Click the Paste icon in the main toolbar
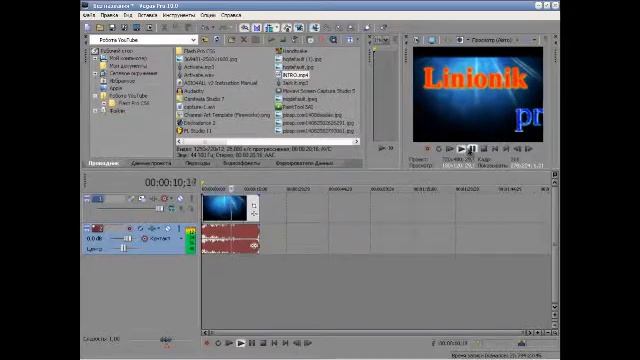Image resolution: width=640 pixels, height=360 pixels. click(188, 28)
